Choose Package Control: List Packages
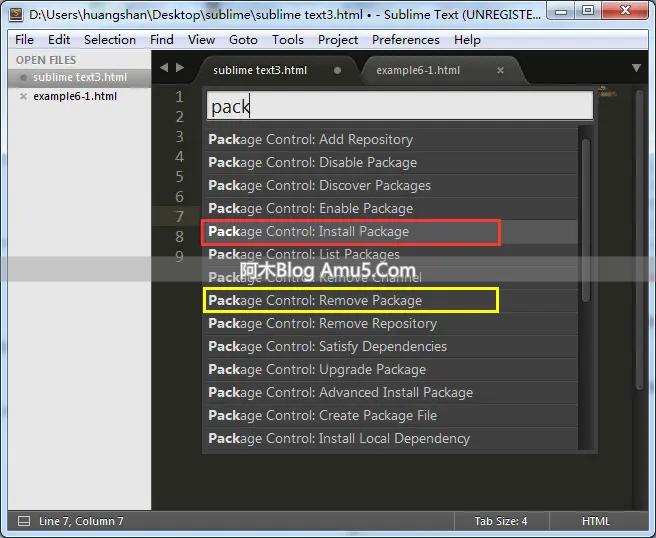The width and height of the screenshot is (656, 538). (391, 254)
